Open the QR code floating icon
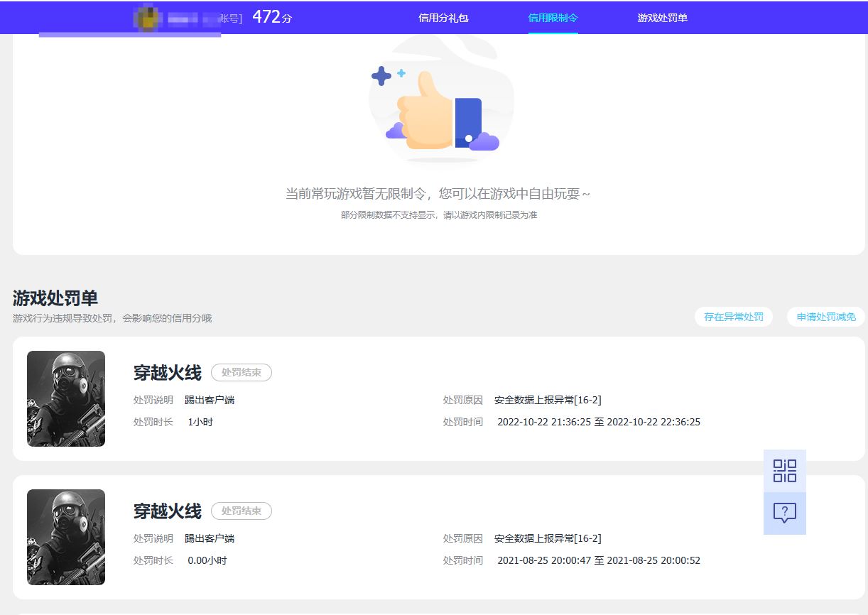Viewport: 868px width, 615px height. click(x=784, y=471)
